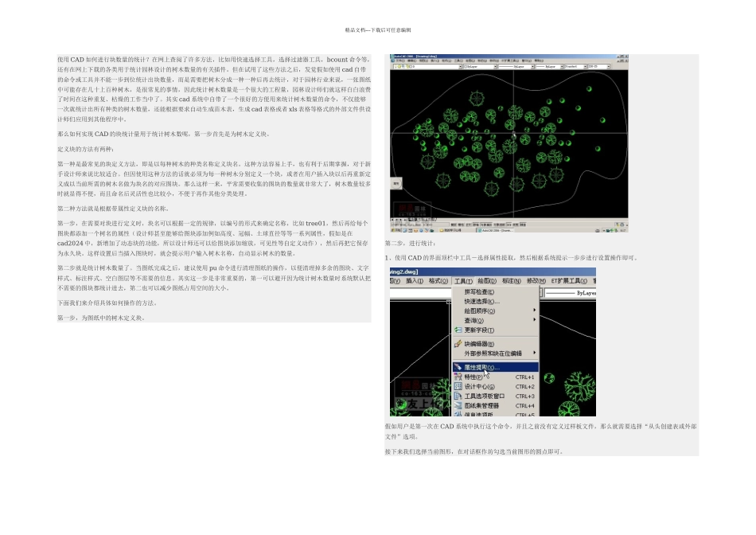Open the ISO-25 dimension style dropdown

[598, 67]
